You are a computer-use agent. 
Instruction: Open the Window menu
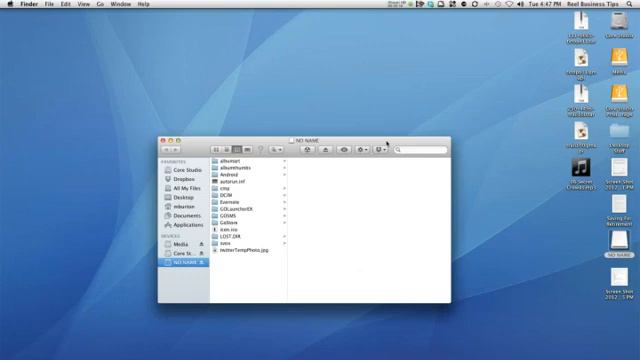[121, 4]
